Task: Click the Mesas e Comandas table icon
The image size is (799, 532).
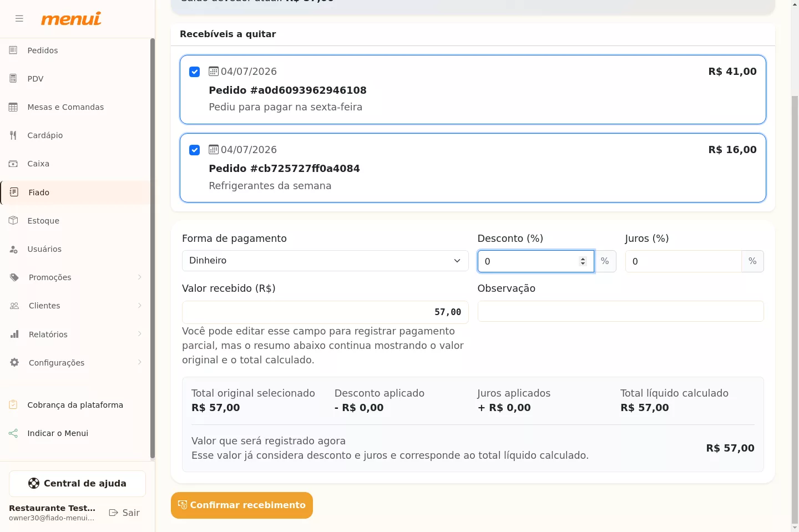Action: 13,107
